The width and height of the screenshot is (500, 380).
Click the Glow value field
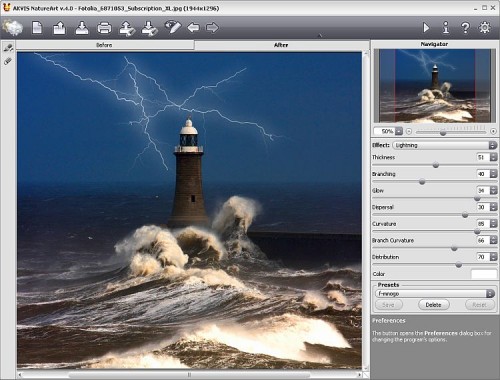(x=483, y=191)
